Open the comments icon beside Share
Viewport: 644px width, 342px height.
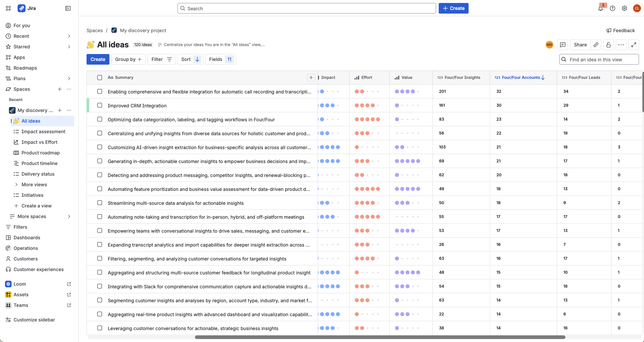[x=563, y=45]
